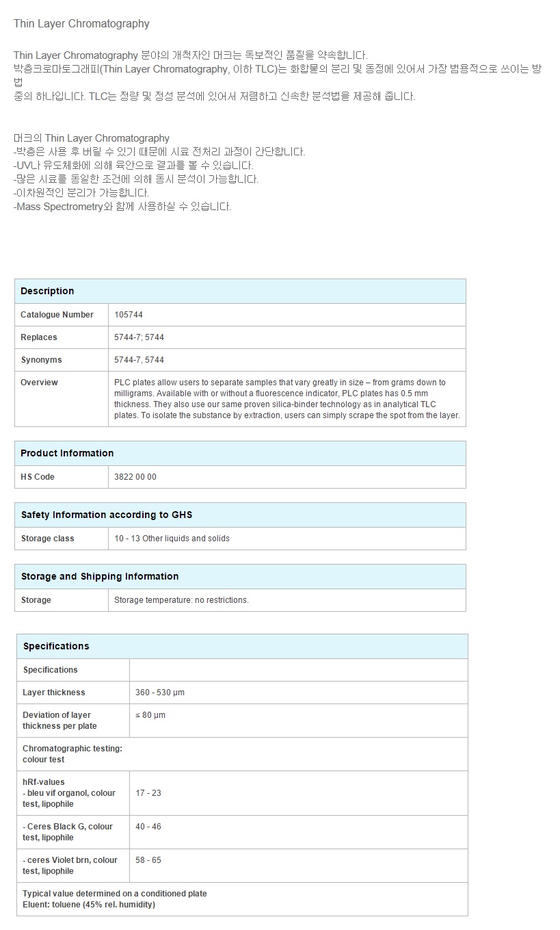Click the Description section header
560x930 pixels.
point(47,291)
